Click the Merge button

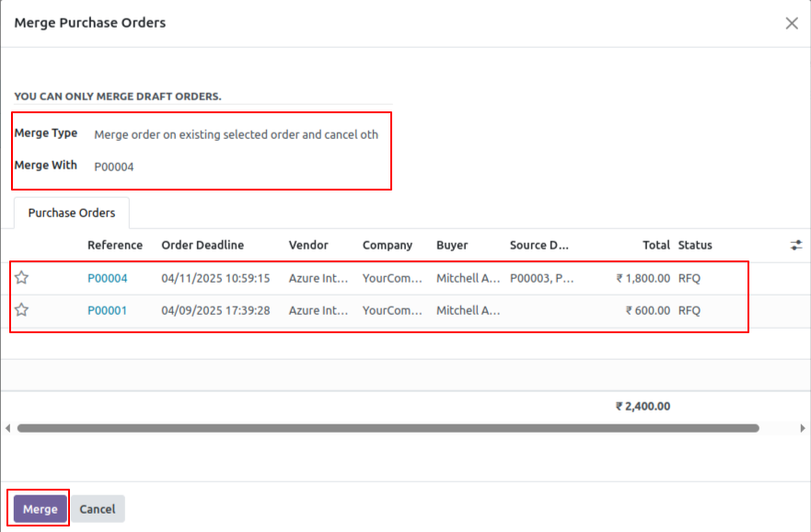coord(39,508)
